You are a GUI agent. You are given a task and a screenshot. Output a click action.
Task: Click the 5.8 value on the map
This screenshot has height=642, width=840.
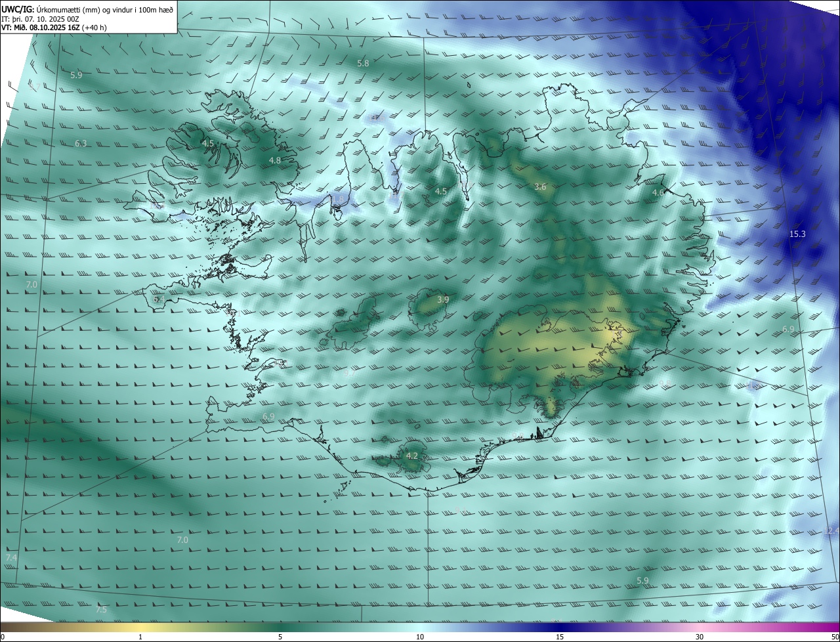[x=363, y=63]
